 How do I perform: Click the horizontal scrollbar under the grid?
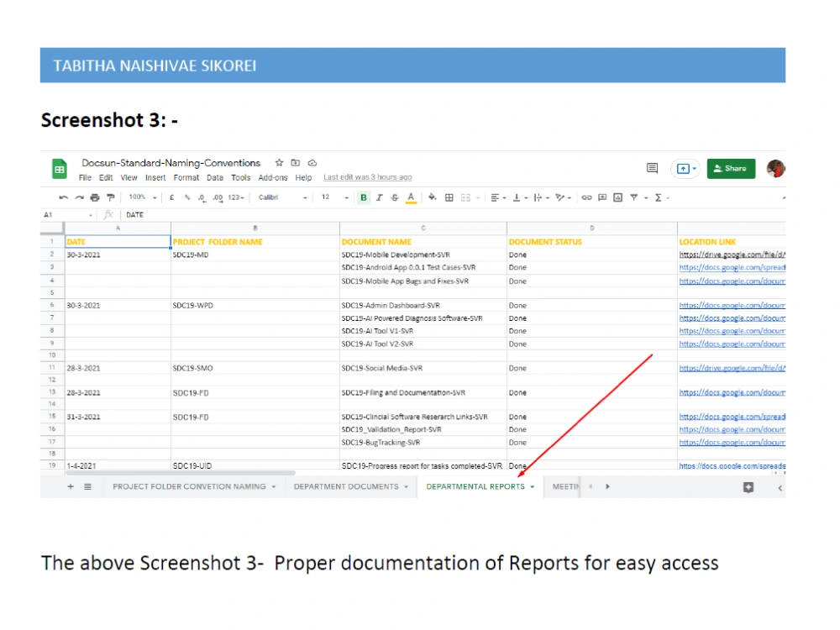click(x=180, y=473)
